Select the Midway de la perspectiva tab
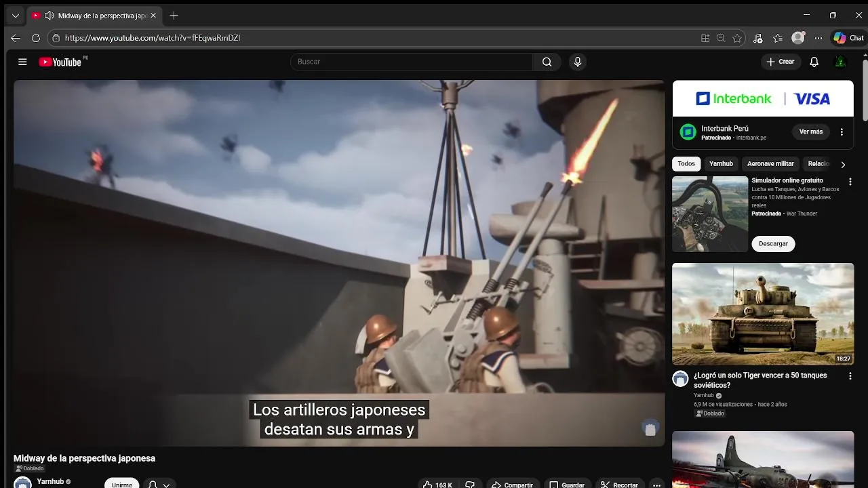Screen dimensions: 868x488 coord(94,16)
